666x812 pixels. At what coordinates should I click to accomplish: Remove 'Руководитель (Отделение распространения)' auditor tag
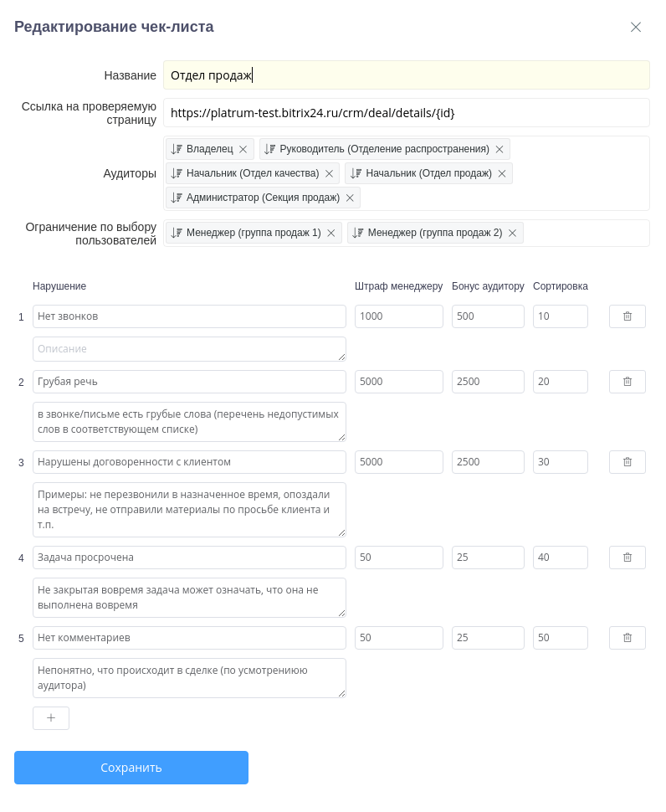(499, 149)
